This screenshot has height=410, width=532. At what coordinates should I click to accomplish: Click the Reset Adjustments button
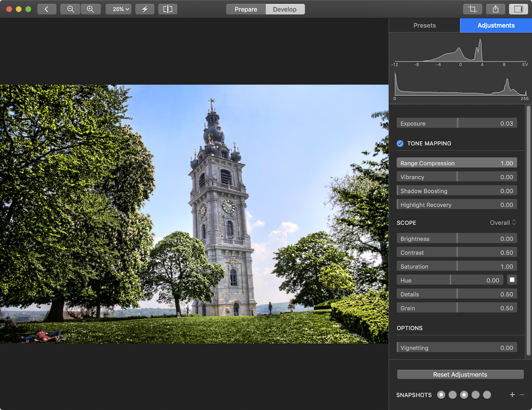coord(460,374)
